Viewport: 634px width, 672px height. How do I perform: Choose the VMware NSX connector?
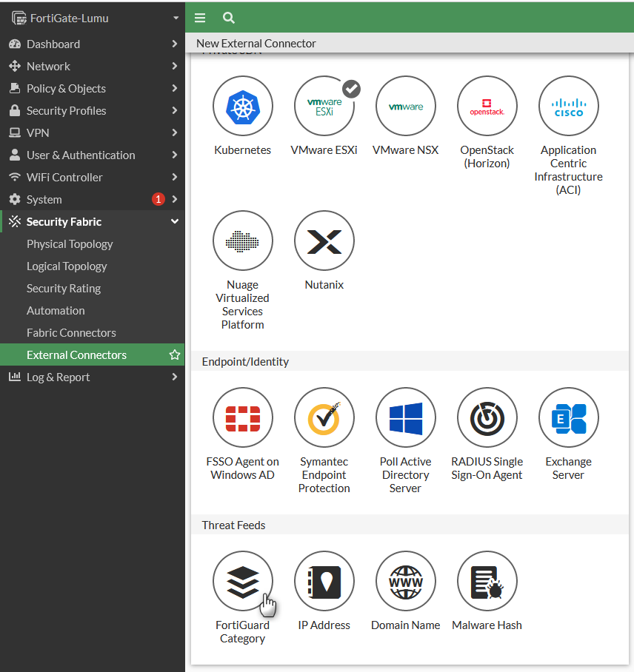point(405,107)
